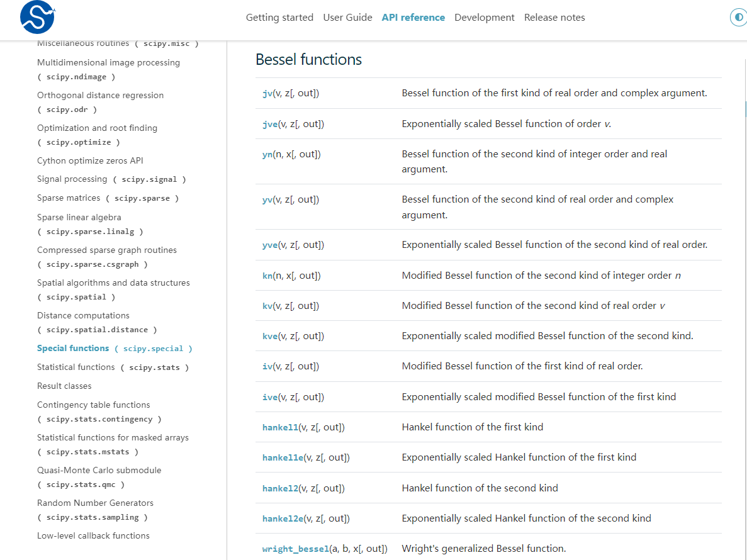This screenshot has width=747, height=560.
Task: Click the SciPy logo
Action: pyautogui.click(x=36, y=17)
